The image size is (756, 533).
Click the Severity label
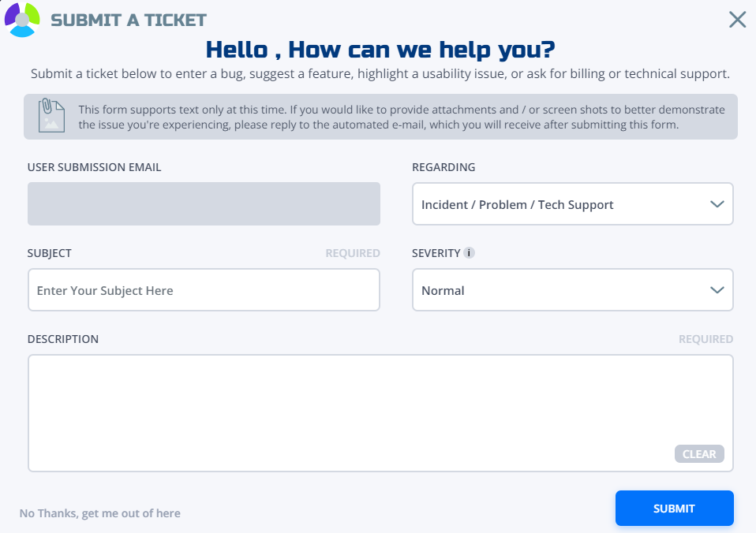(436, 253)
